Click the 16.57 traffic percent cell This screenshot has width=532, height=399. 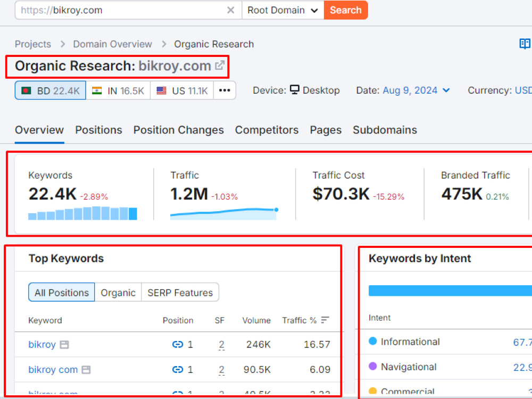[x=317, y=344]
